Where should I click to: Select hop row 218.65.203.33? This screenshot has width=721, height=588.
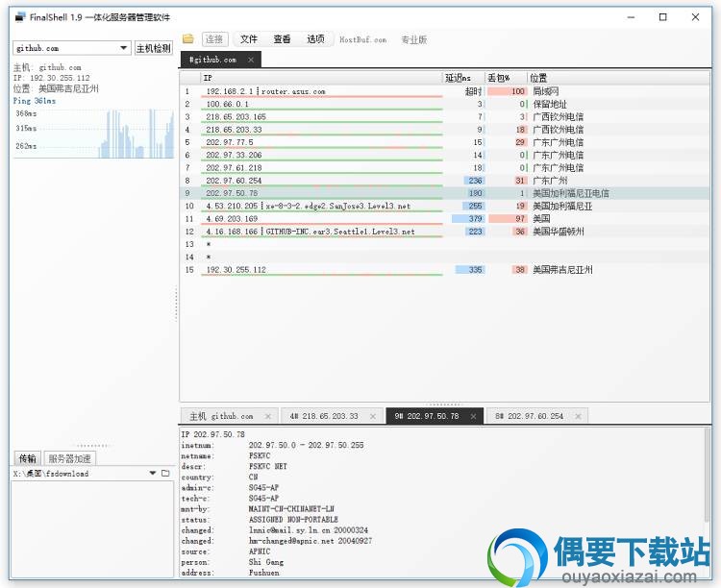[x=444, y=130]
